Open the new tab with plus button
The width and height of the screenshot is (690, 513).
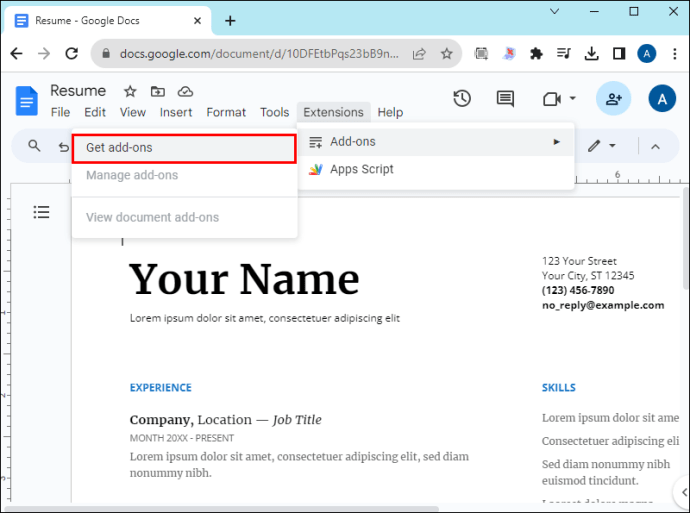point(230,21)
